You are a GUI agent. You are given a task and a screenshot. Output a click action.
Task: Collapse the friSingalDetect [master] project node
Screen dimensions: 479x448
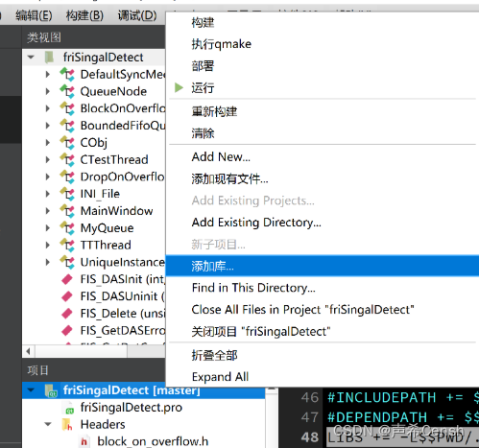(31, 390)
